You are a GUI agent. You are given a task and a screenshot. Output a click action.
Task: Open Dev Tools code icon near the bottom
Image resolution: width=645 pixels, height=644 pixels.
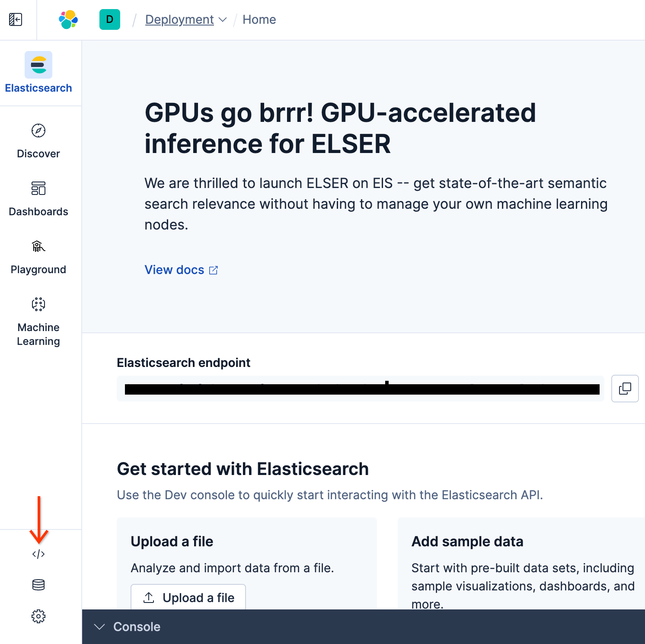[x=38, y=554]
